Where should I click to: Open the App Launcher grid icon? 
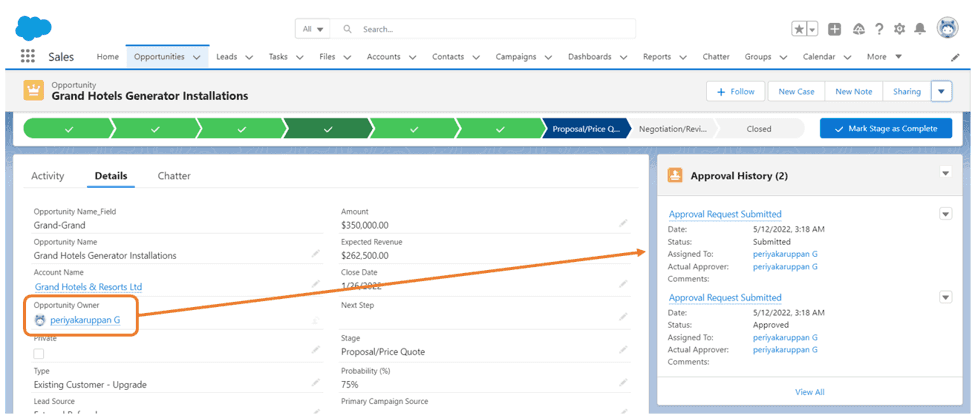pos(28,57)
